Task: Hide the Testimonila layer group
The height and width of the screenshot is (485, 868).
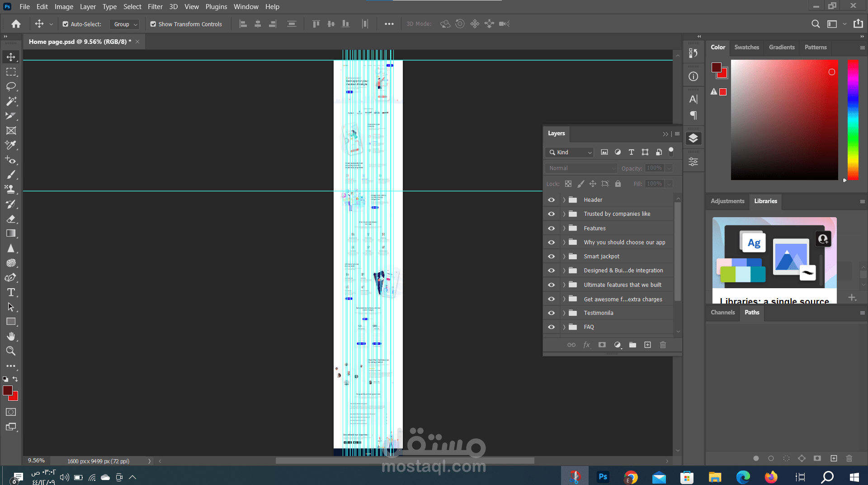Action: pos(551,313)
